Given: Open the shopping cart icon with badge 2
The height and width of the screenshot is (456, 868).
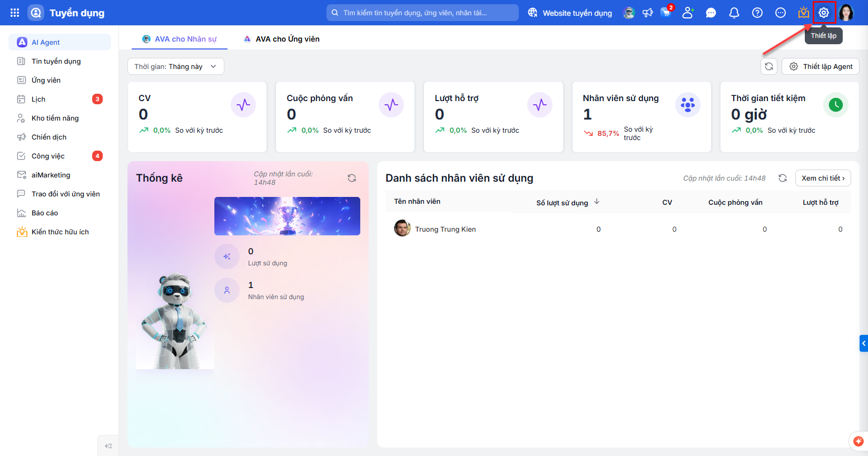Looking at the screenshot, I should pyautogui.click(x=667, y=13).
